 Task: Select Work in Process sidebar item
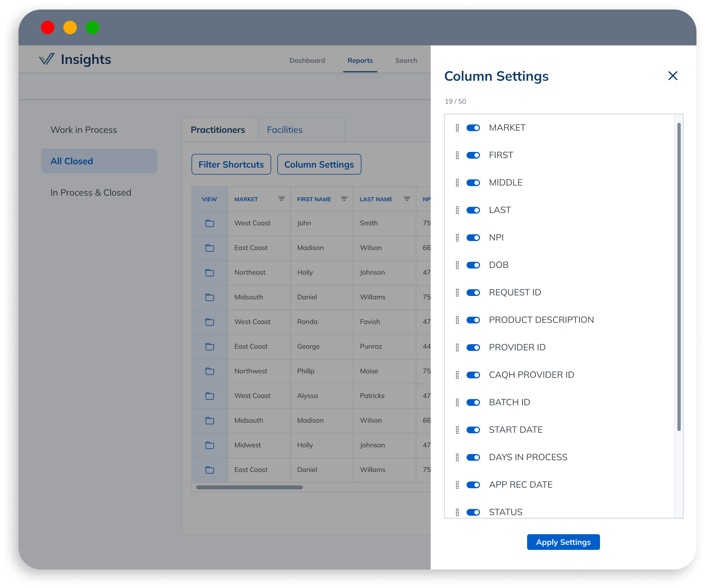click(x=84, y=130)
